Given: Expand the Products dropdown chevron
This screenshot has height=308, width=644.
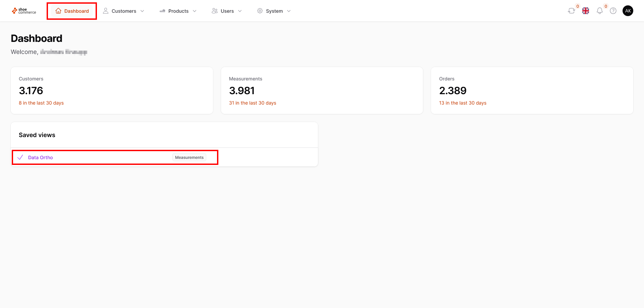Looking at the screenshot, I should click(195, 11).
